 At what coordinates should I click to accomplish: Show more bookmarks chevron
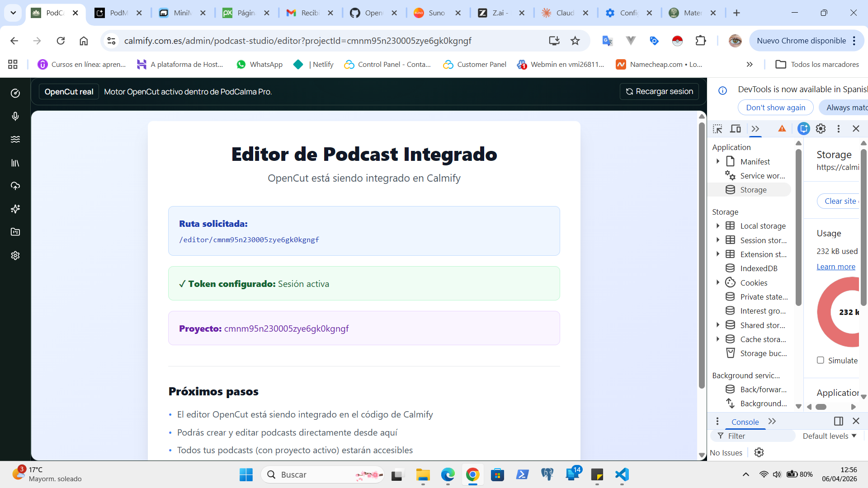tap(750, 65)
